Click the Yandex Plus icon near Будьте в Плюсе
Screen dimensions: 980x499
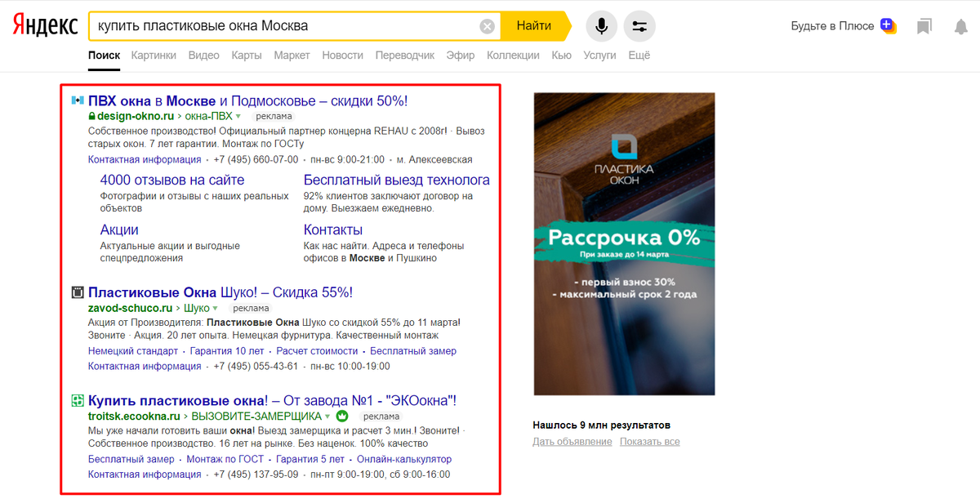click(887, 25)
